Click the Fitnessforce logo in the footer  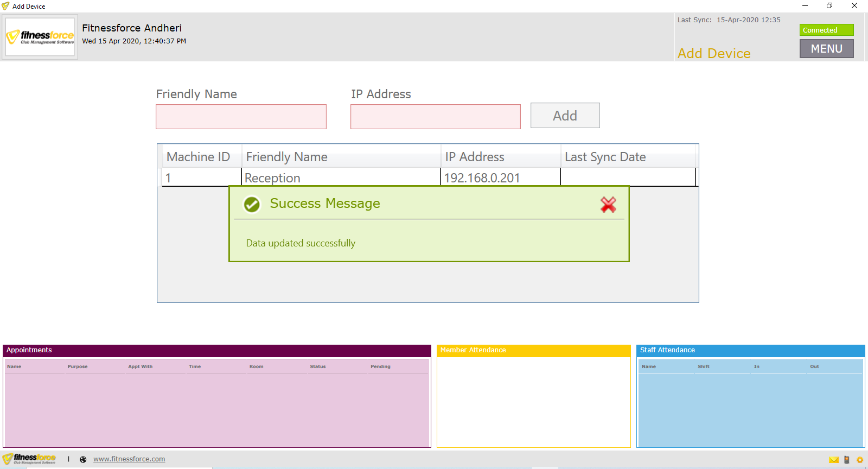[30, 459]
